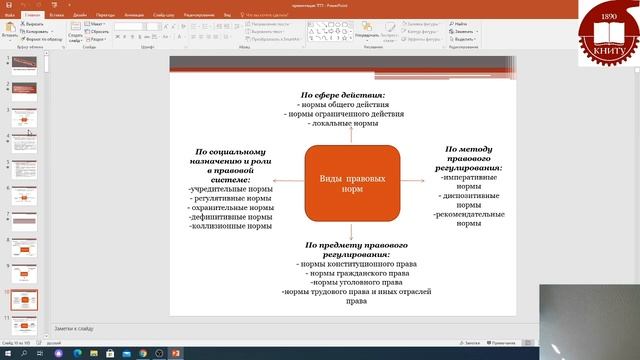
Task: Select the triangle shape in shapes gallery
Action: [311, 31]
